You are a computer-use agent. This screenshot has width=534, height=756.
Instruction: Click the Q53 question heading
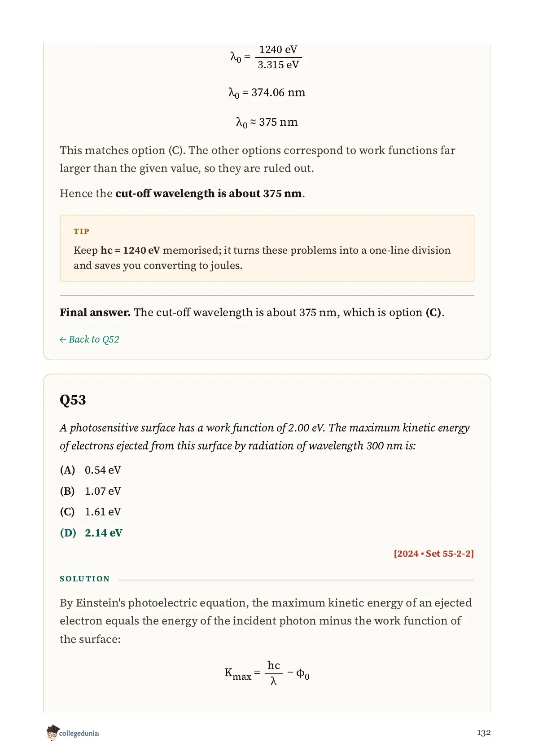pyautogui.click(x=73, y=400)
